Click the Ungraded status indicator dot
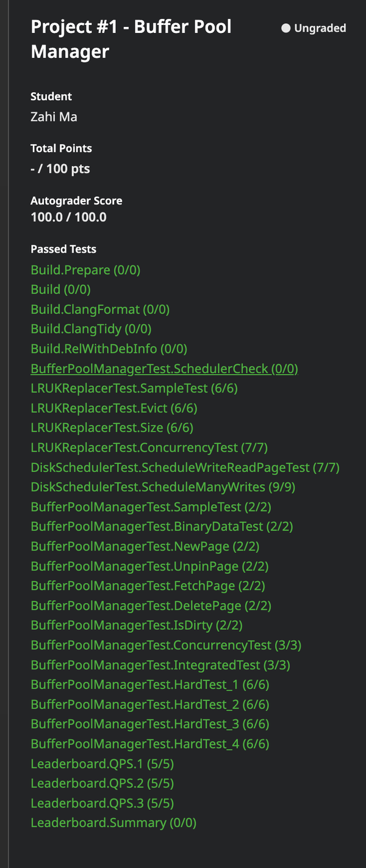 click(285, 27)
